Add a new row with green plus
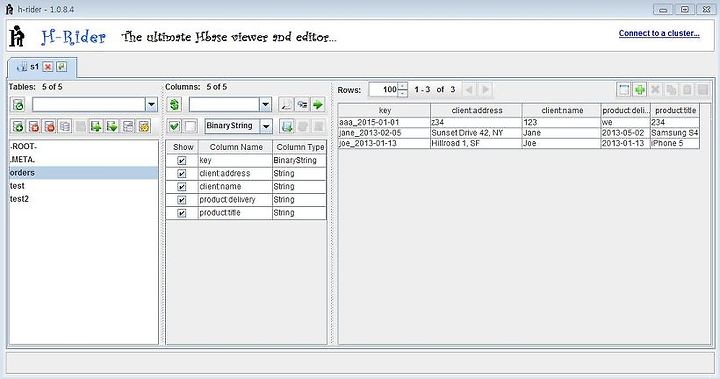 [x=640, y=90]
